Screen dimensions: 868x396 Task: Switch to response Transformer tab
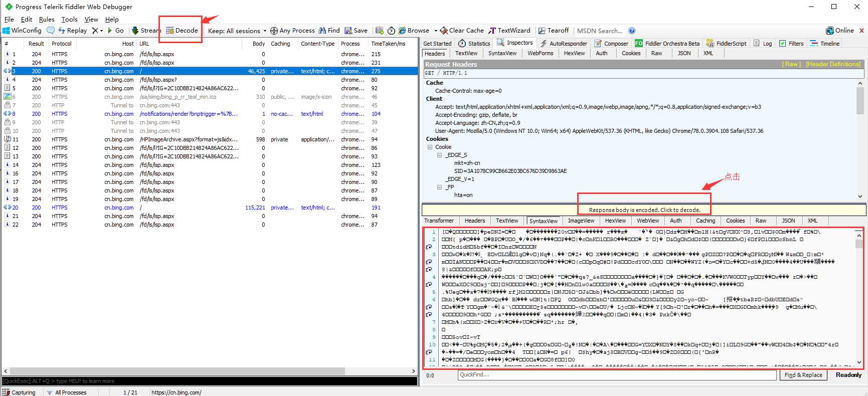(439, 221)
